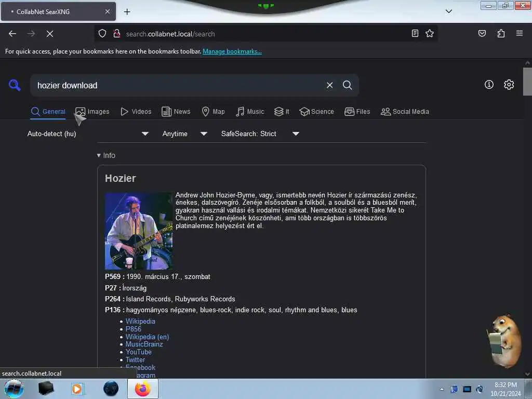This screenshot has width=532, height=399.
Task: Switch to the Social Media category
Action: pyautogui.click(x=405, y=112)
